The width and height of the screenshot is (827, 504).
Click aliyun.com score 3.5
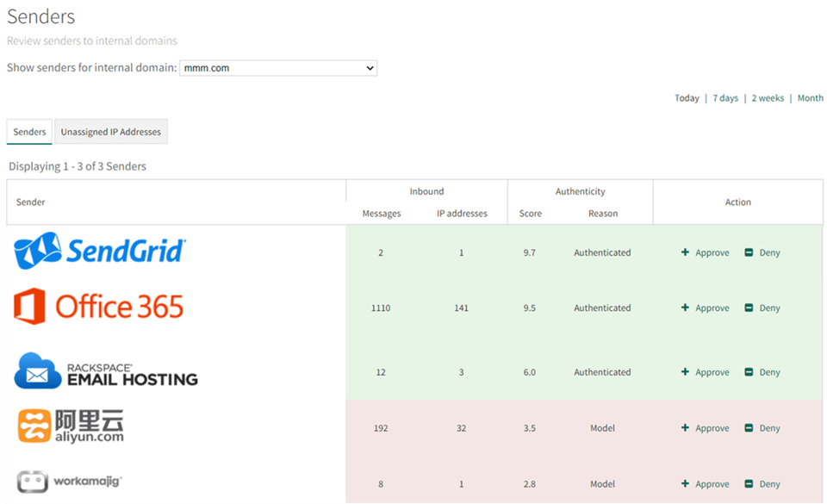coord(530,428)
